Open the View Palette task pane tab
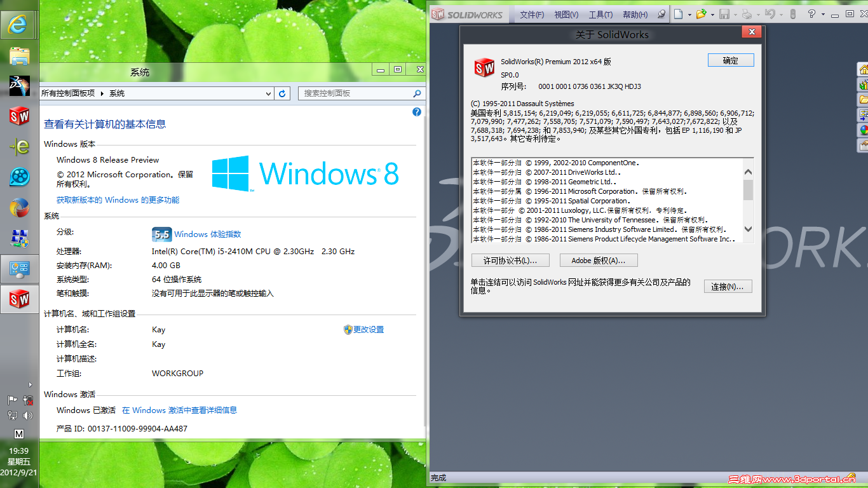Viewport: 868px width, 488px height. tap(863, 115)
